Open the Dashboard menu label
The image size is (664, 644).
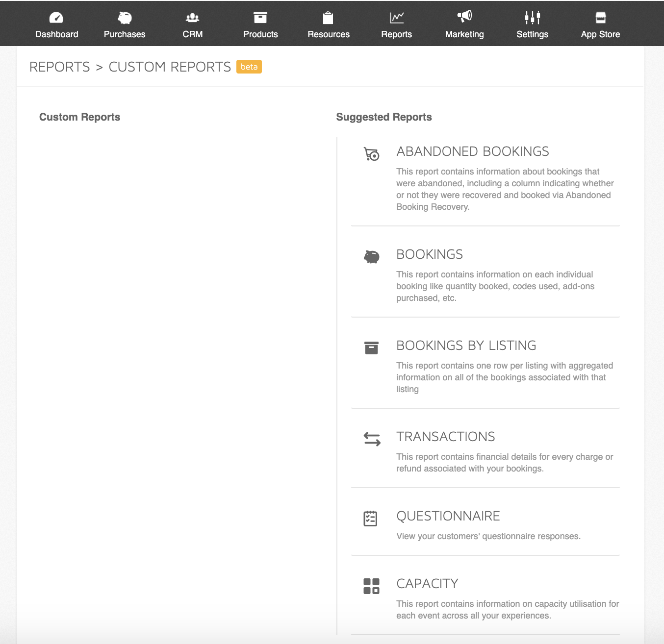pyautogui.click(x=56, y=34)
